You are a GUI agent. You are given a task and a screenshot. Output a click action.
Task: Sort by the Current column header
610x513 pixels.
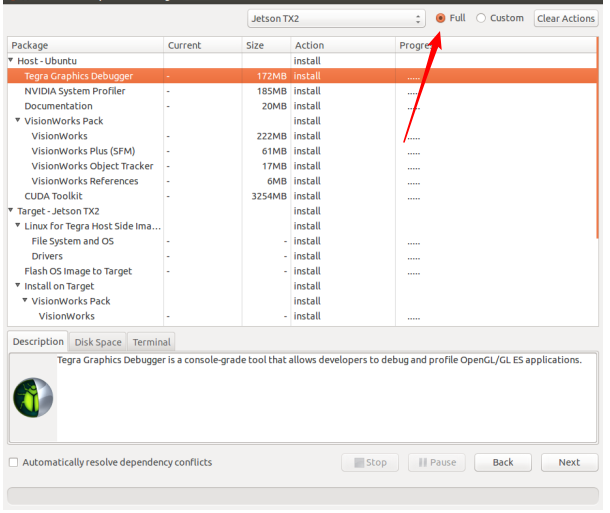[203, 45]
